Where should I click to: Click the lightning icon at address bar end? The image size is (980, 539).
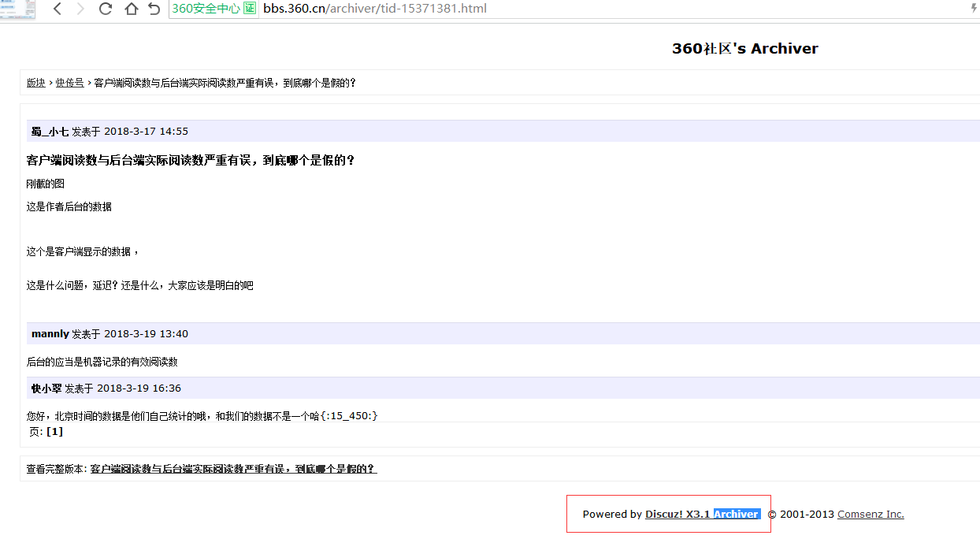(x=974, y=9)
